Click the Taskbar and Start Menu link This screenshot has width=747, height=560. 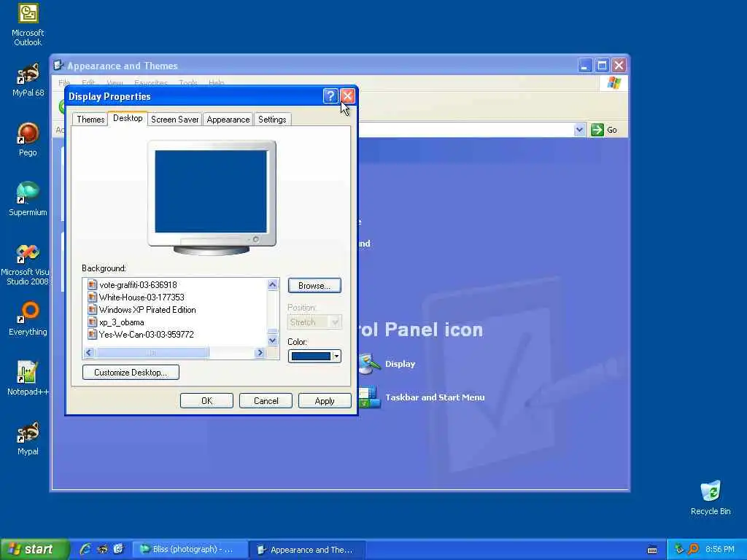coord(435,397)
